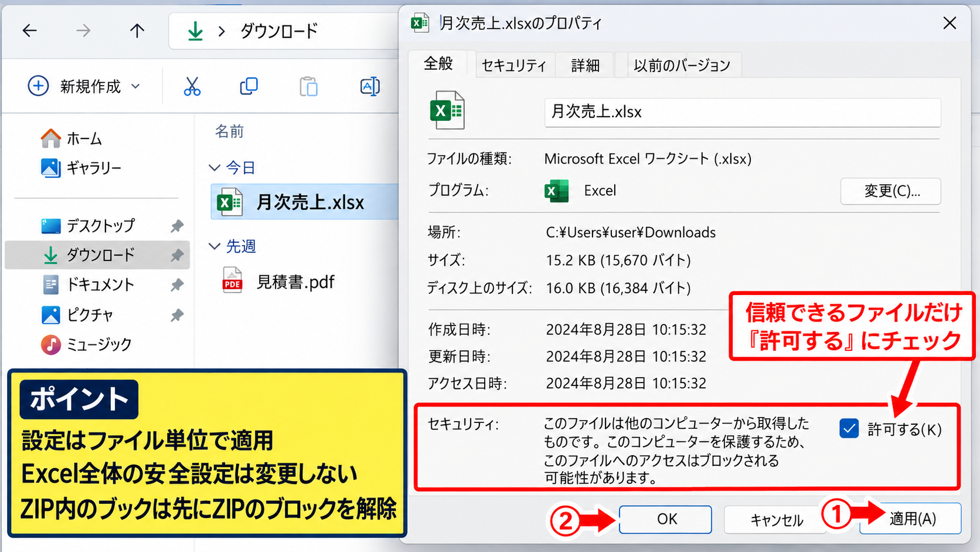Open ギャラリー in the navigation pane
Image resolution: width=980 pixels, height=552 pixels.
(x=81, y=168)
